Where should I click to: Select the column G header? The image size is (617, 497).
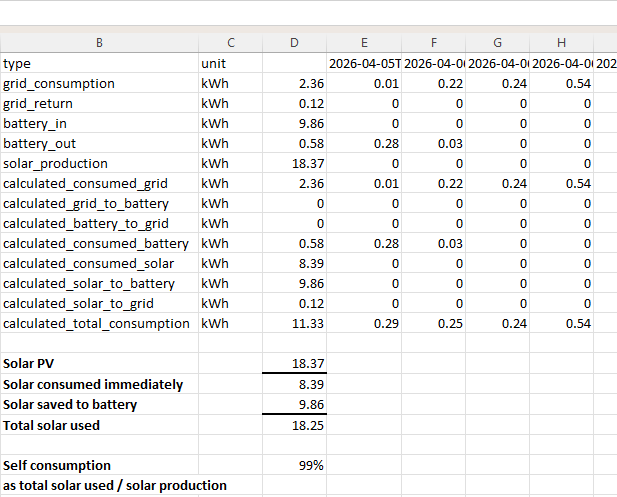click(498, 42)
